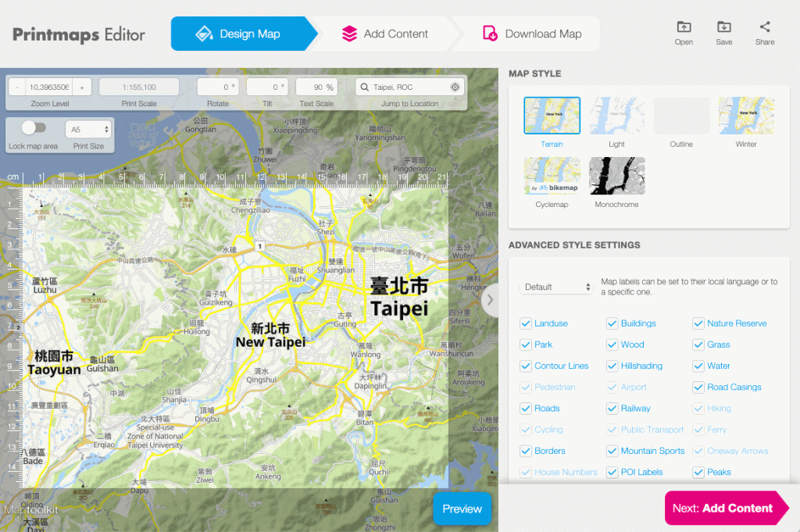
Task: Disable the Water layer checkbox
Action: pos(698,366)
